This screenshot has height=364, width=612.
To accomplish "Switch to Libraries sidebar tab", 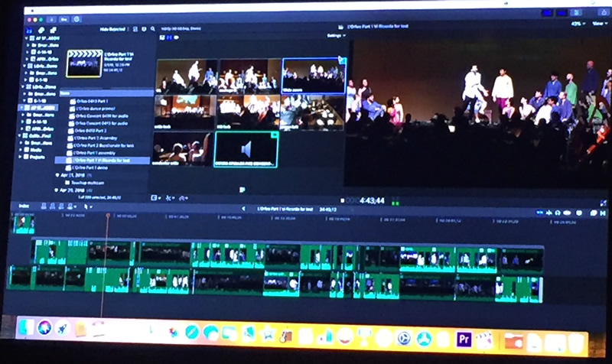I will pos(29,31).
